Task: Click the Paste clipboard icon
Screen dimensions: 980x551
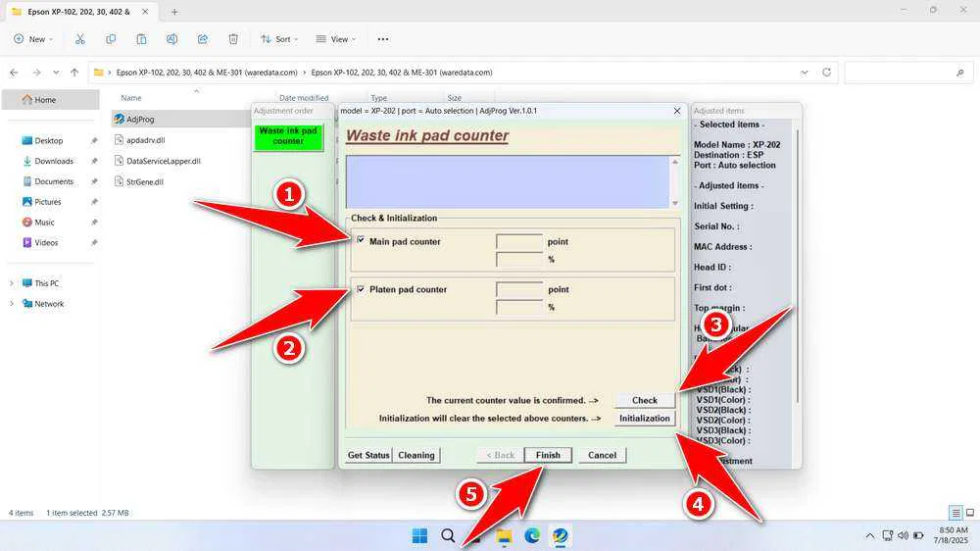Action: 141,39
